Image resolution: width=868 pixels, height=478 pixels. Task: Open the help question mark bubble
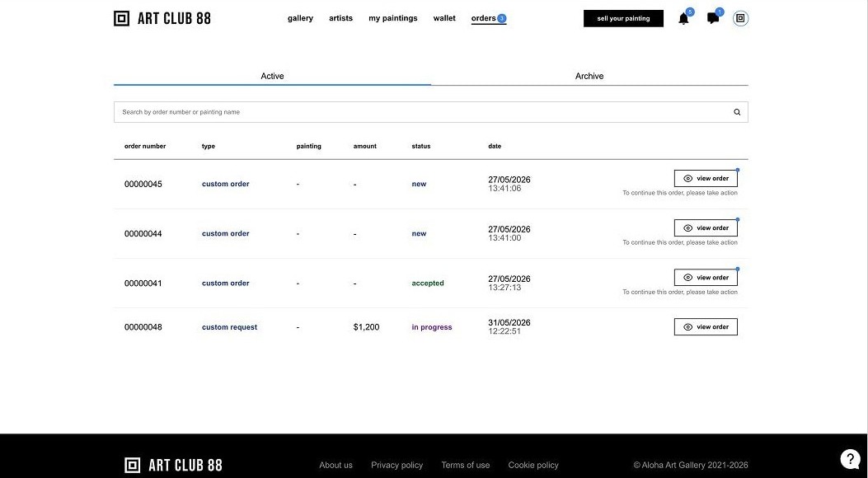tap(850, 459)
